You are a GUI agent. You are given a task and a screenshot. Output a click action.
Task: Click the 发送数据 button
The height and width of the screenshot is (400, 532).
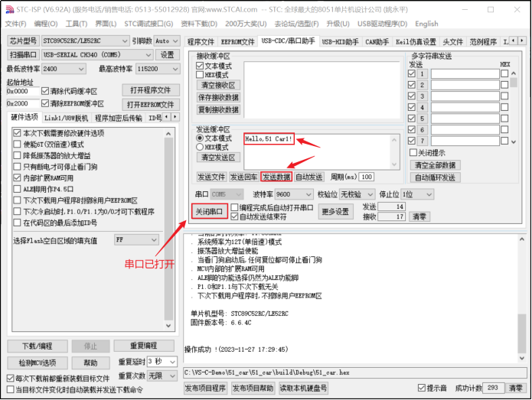(276, 177)
